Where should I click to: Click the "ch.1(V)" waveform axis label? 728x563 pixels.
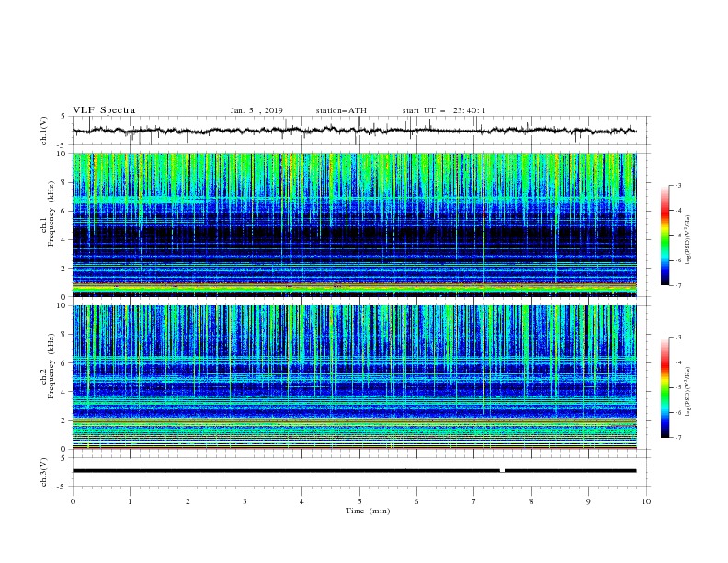coord(44,131)
